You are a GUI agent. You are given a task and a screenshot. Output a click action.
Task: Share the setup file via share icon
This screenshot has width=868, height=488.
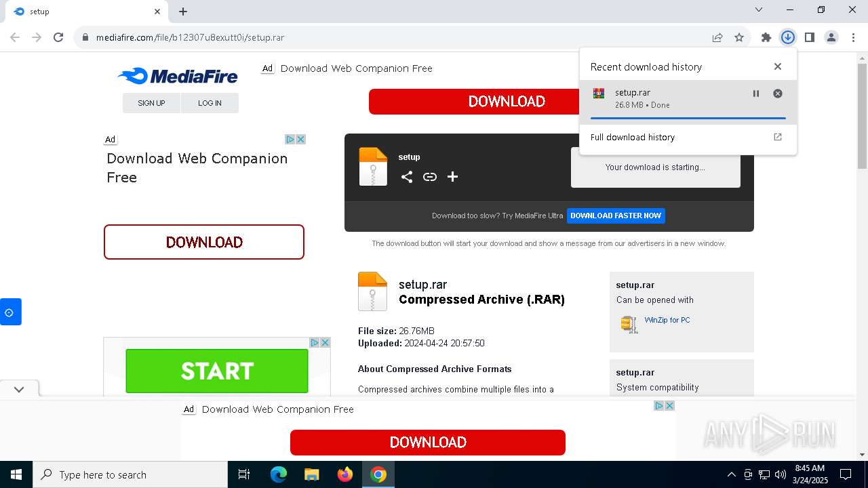[x=407, y=177]
